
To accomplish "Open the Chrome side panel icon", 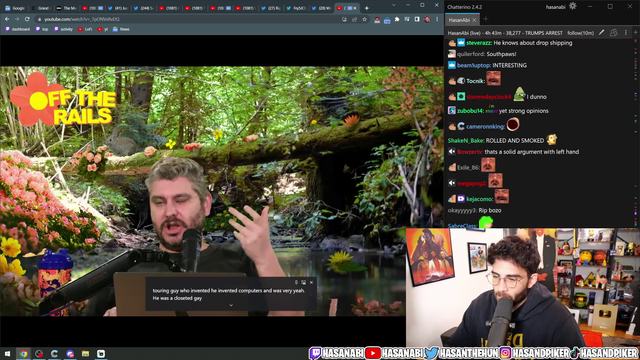I will [417, 19].
